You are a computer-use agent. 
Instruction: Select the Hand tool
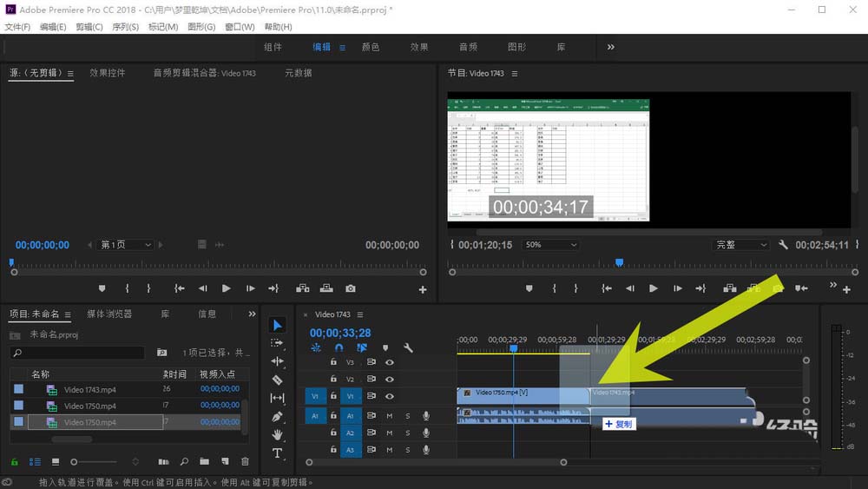pos(278,435)
